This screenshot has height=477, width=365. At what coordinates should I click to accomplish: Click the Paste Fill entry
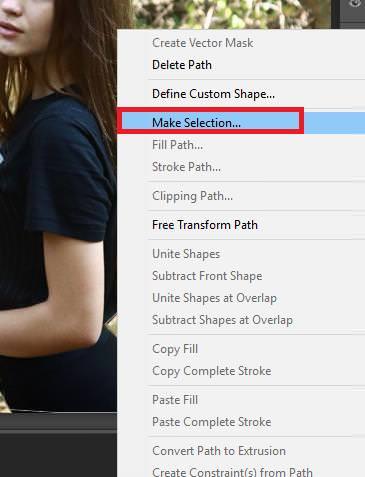[175, 400]
